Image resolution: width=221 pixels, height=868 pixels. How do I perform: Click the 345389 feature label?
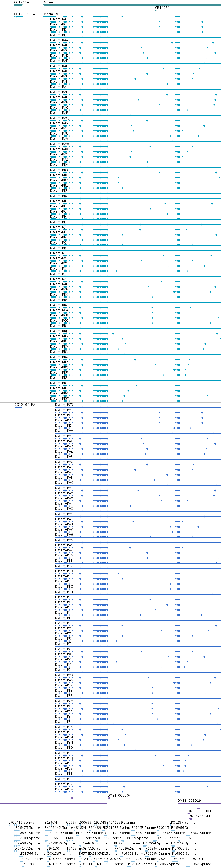pyautogui.click(x=28, y=864)
